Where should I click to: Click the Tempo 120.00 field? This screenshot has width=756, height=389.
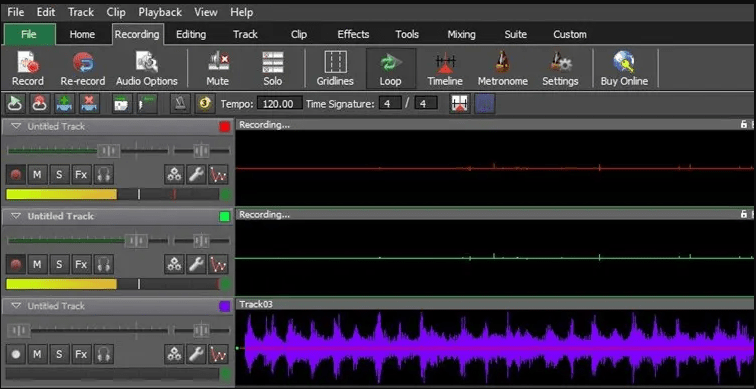coord(280,103)
